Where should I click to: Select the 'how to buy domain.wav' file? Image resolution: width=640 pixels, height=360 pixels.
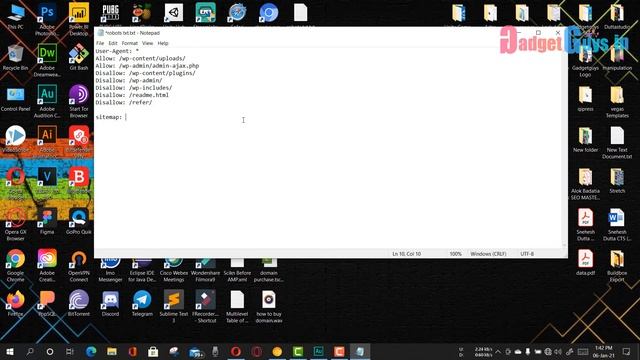269,306
